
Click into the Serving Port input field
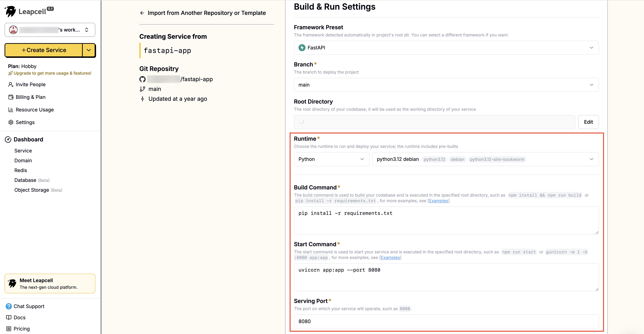pyautogui.click(x=446, y=322)
